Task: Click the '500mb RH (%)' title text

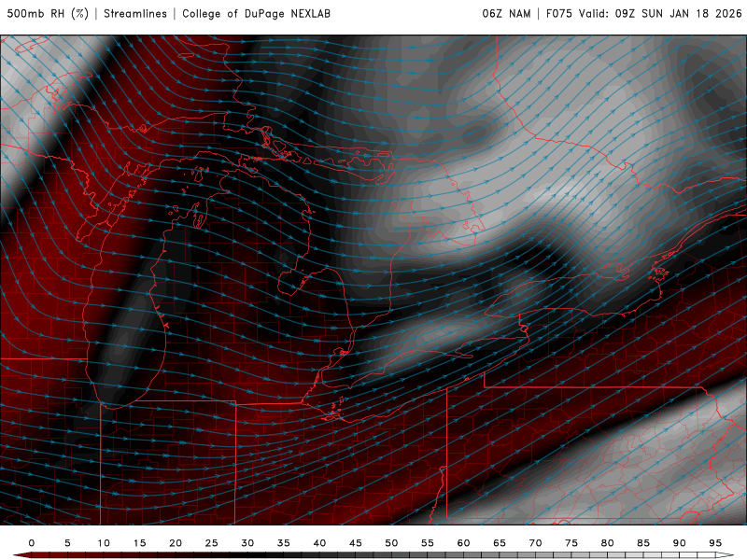Action: pyautogui.click(x=48, y=14)
